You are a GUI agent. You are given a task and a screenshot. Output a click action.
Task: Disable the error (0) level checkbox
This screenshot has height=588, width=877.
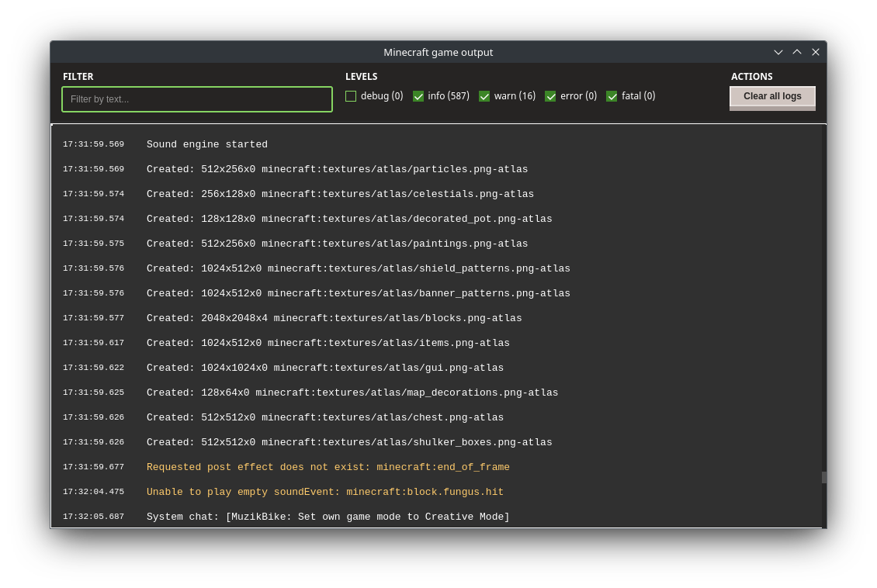(550, 96)
